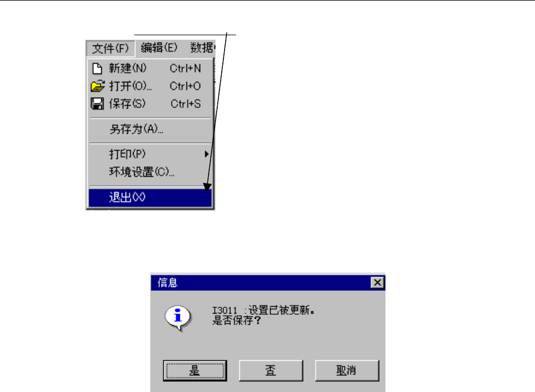Open the 编辑(E) menu
Viewport: 535px width, 392px height.
click(x=159, y=48)
